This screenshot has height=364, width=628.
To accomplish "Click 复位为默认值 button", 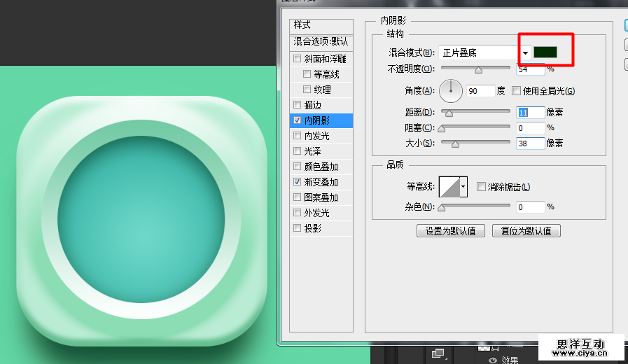I will 526,231.
